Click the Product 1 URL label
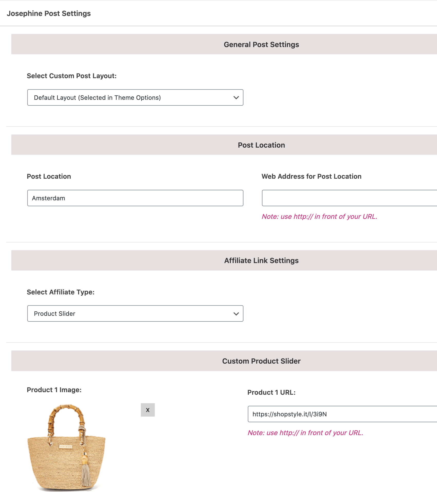 point(271,392)
